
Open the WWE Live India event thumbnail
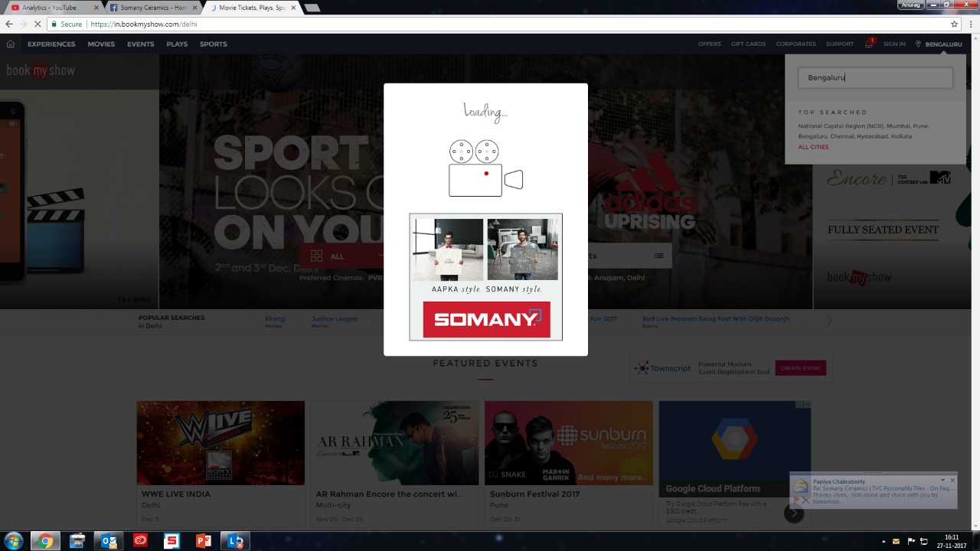coord(220,443)
